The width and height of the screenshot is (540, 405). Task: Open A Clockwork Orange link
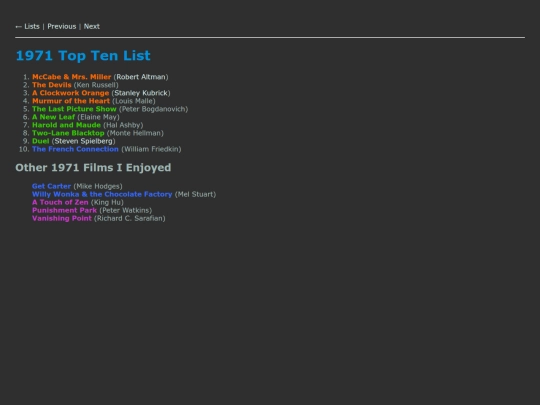71,93
